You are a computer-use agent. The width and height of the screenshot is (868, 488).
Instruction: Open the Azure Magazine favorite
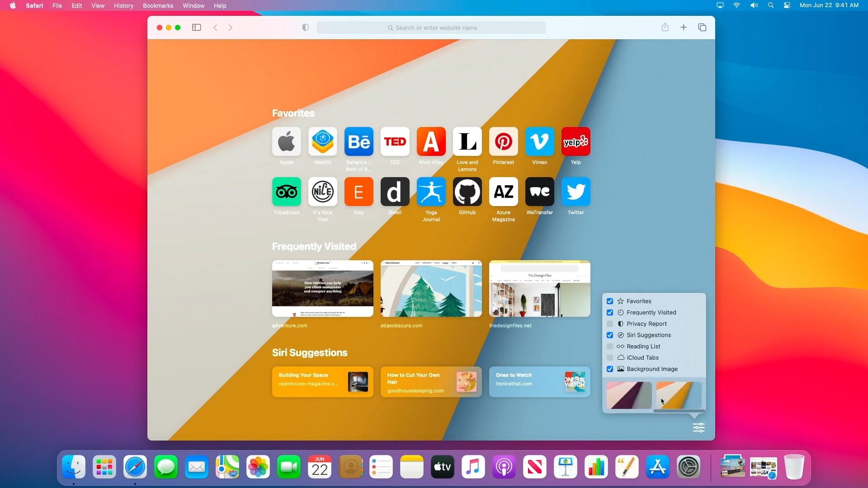coord(504,192)
